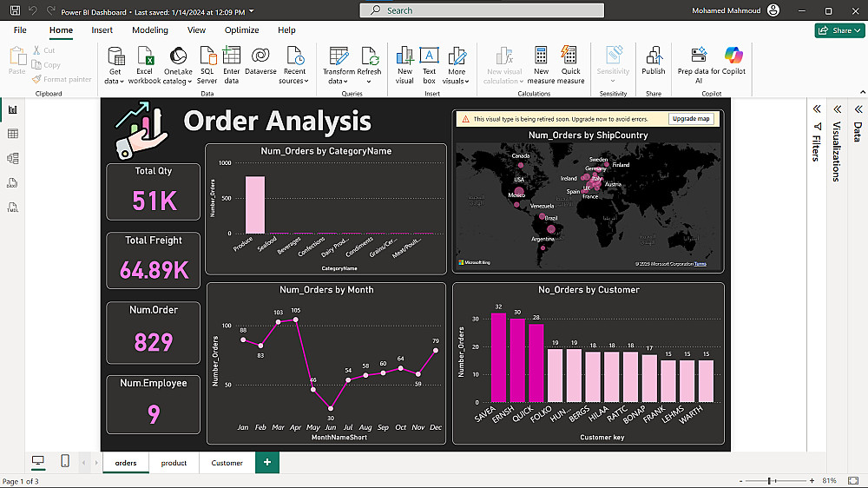868x488 pixels.
Task: Connect to SQL Server
Action: coord(207,65)
